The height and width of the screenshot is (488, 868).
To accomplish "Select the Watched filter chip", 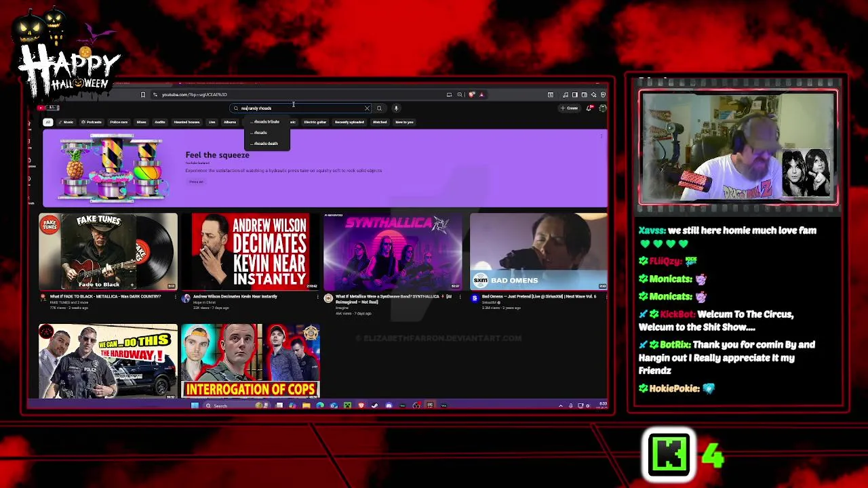I will point(380,122).
